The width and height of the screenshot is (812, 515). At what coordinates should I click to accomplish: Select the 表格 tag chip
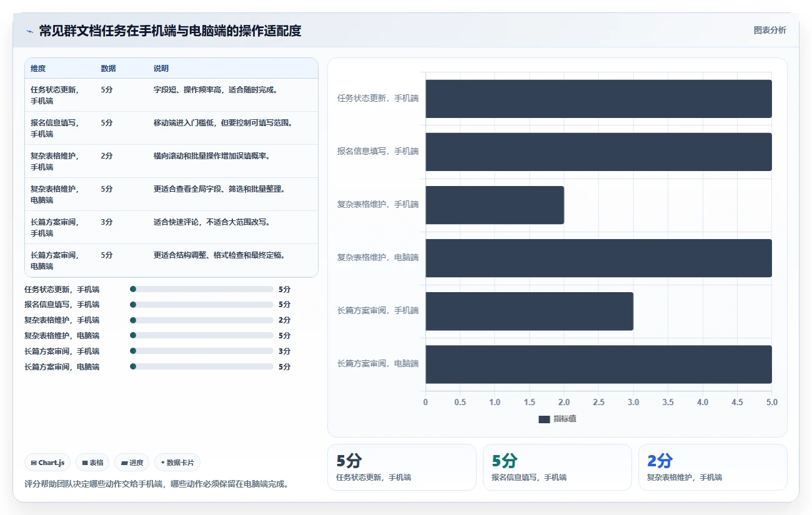(92, 463)
